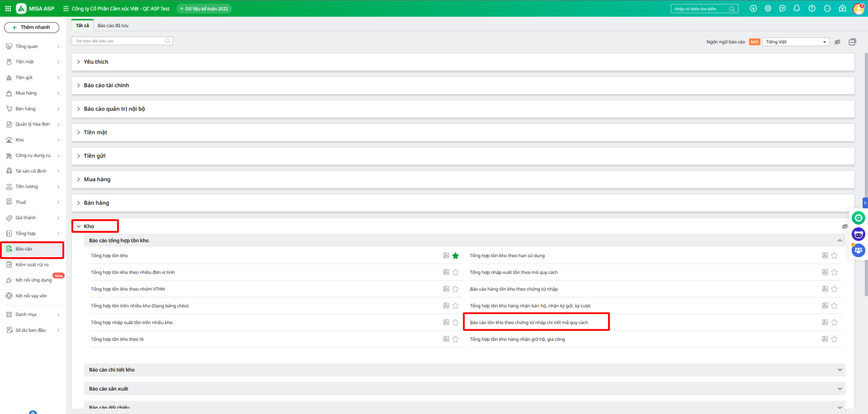Toggle hidden reports eye icon beside language
868x414 pixels.
[x=837, y=42]
